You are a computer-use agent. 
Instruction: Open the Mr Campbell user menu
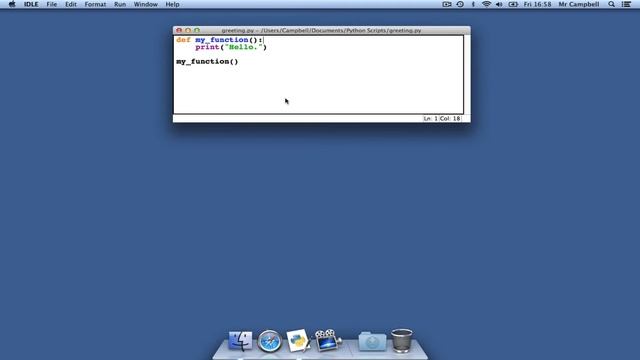pos(579,4)
